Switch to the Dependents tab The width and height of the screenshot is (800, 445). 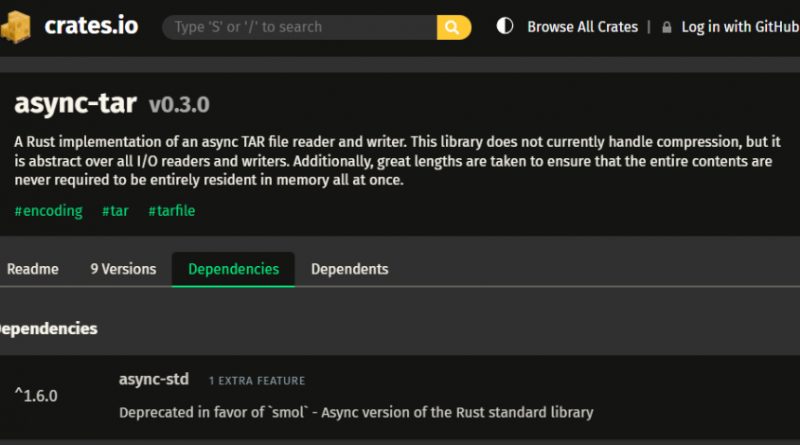point(349,269)
